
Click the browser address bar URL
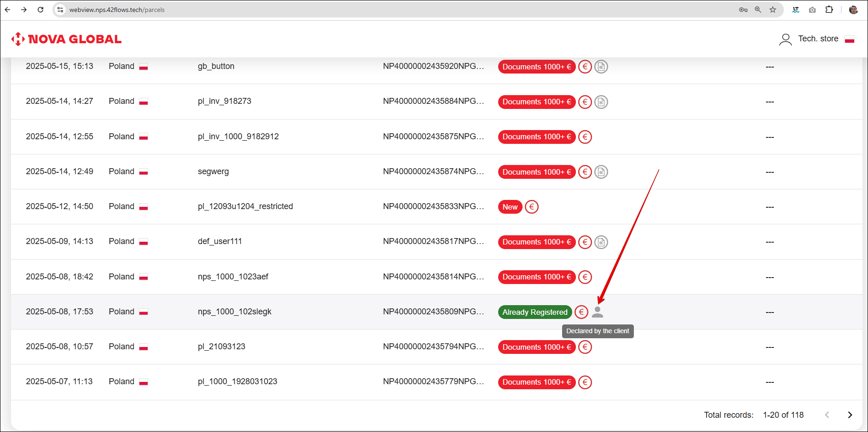(117, 10)
